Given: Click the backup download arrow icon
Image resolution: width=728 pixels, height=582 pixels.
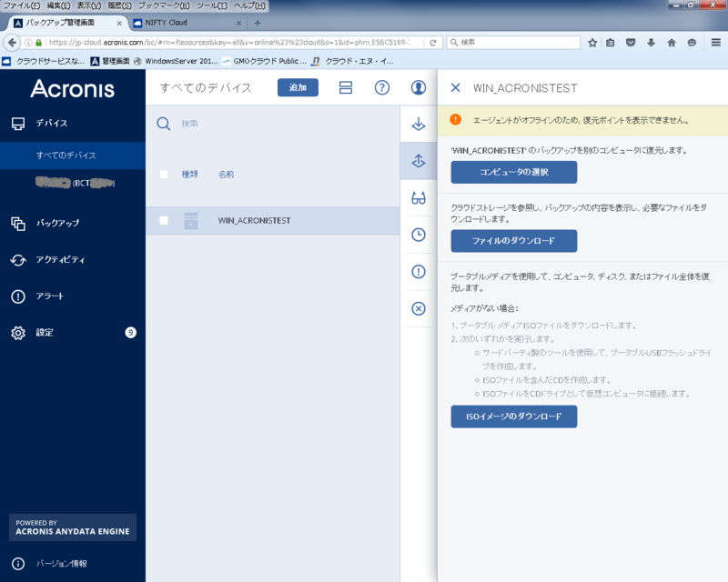Looking at the screenshot, I should click(x=419, y=124).
